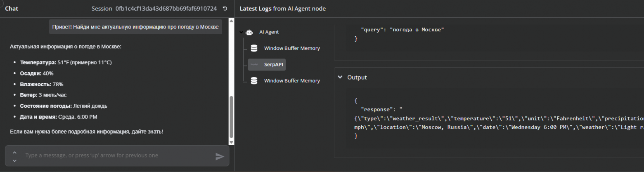The width and height of the screenshot is (644, 172).
Task: Select the AI Agent label in log tree
Action: [269, 32]
